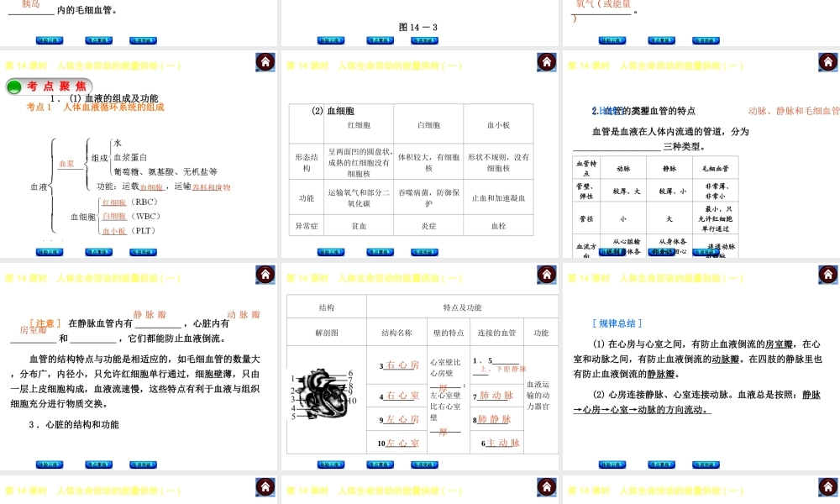840x504 pixels.
Task: Click the right blue button under the 氧气(或能量) slide
Action: click(706, 40)
